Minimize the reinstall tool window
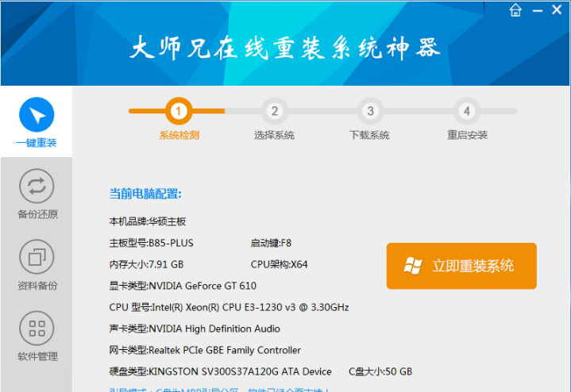This screenshot has width=571, height=392. tap(538, 11)
